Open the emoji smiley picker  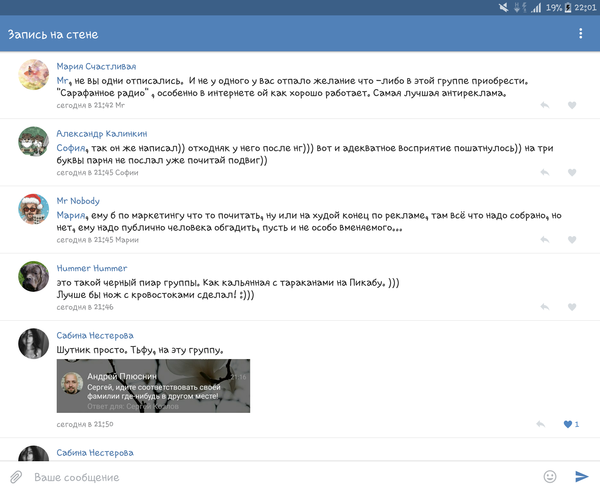point(550,477)
